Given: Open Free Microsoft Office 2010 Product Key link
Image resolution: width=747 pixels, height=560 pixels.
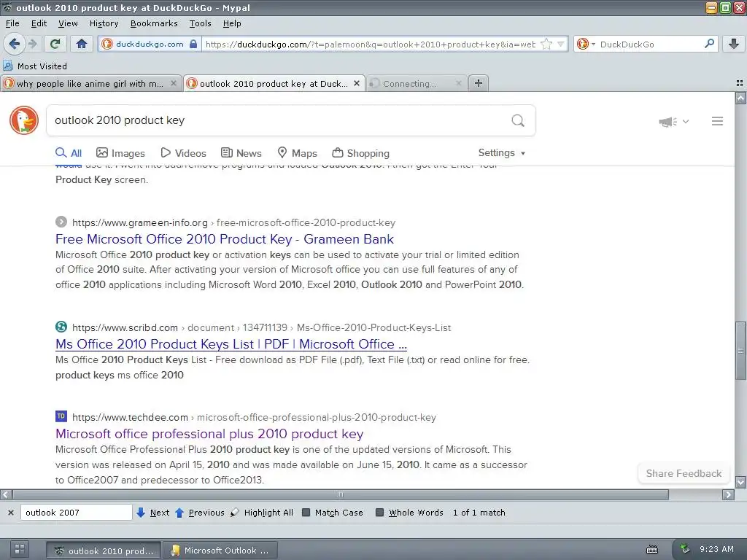Looking at the screenshot, I should pyautogui.click(x=225, y=239).
